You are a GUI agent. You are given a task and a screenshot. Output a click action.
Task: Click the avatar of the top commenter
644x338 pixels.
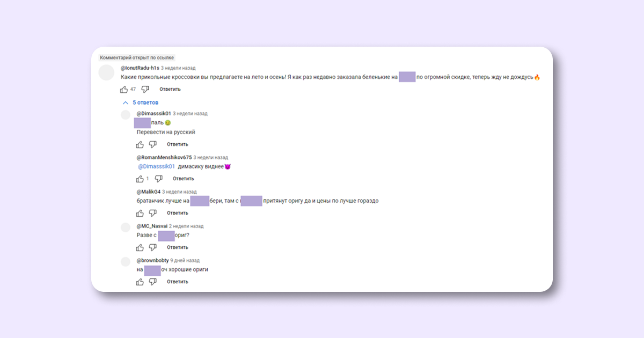pos(107,72)
